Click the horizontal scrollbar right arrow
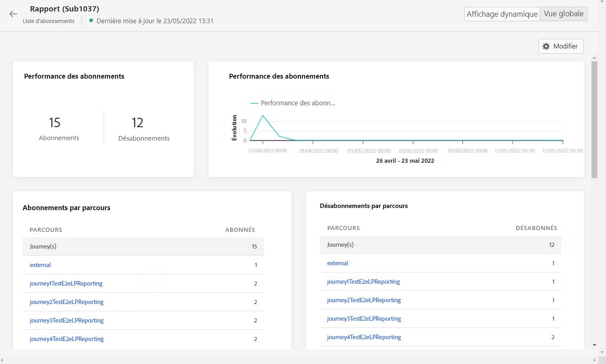 click(602, 360)
